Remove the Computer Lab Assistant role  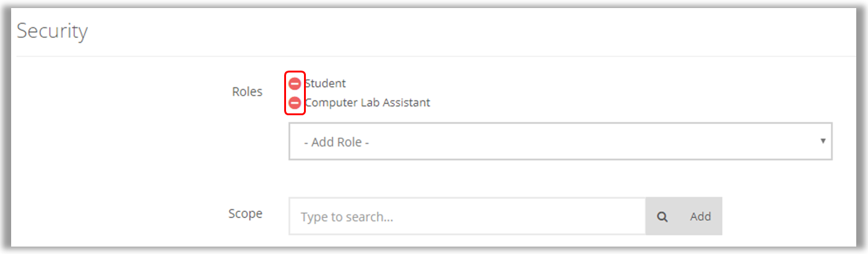(x=295, y=103)
